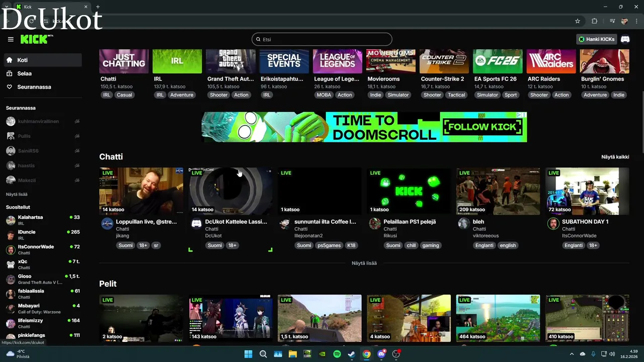This screenshot has width=644, height=362.
Task: Open Seurannassa in sidebar navigation
Action: point(43,87)
